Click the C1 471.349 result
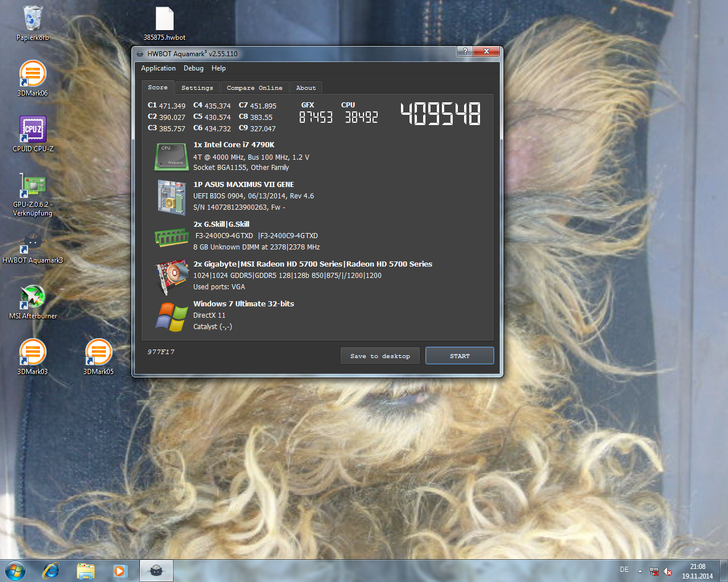728x582 pixels. coord(167,106)
